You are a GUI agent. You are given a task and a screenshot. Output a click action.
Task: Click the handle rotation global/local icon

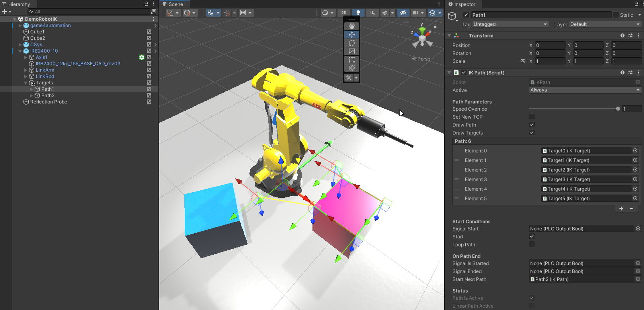point(187,13)
